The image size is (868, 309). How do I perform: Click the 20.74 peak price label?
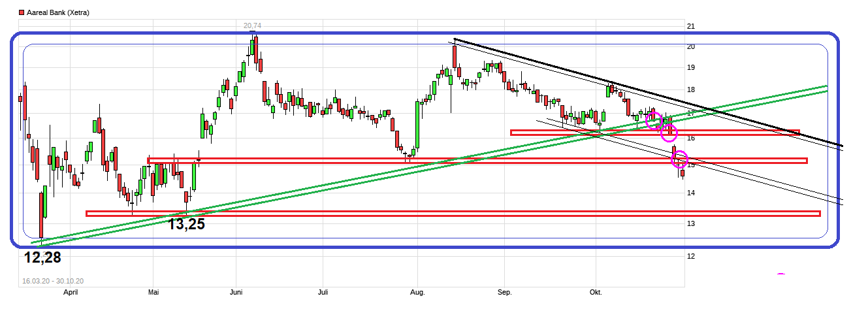click(253, 26)
